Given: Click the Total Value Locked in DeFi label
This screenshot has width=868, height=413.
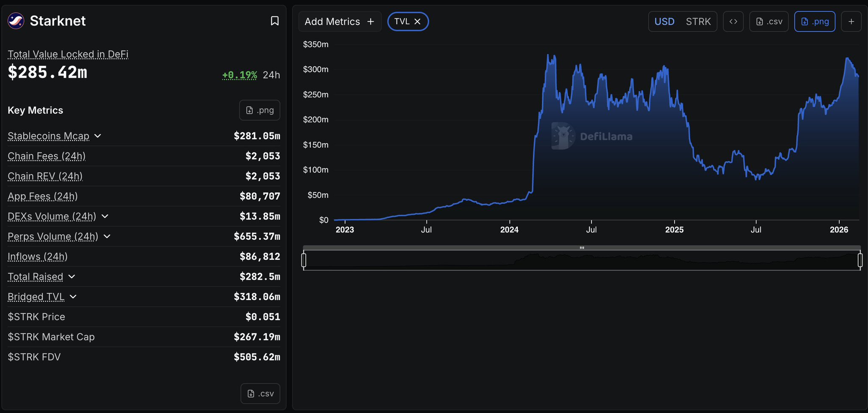Looking at the screenshot, I should click(x=68, y=54).
